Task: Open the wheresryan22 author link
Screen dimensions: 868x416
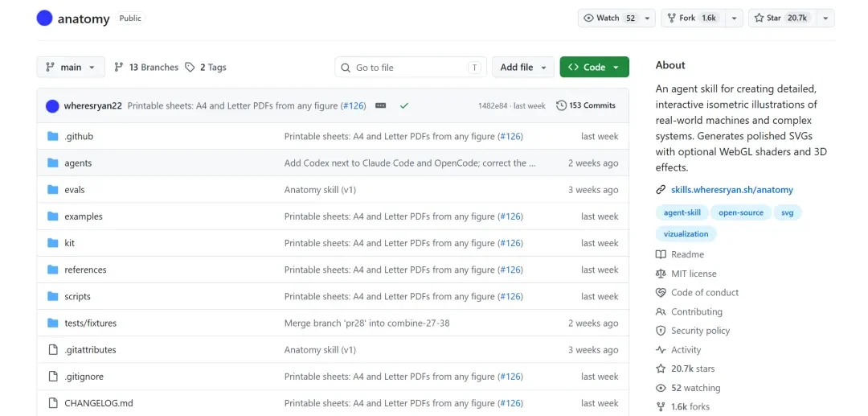Action: coord(93,105)
